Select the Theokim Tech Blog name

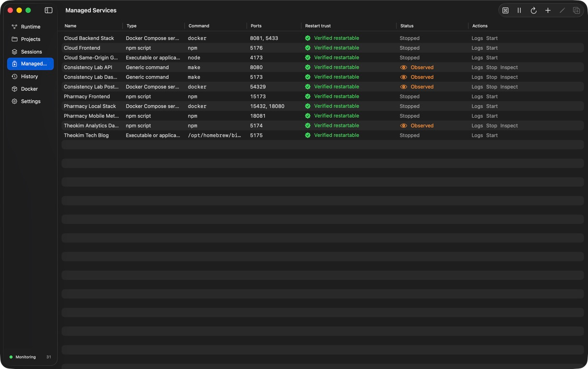86,135
